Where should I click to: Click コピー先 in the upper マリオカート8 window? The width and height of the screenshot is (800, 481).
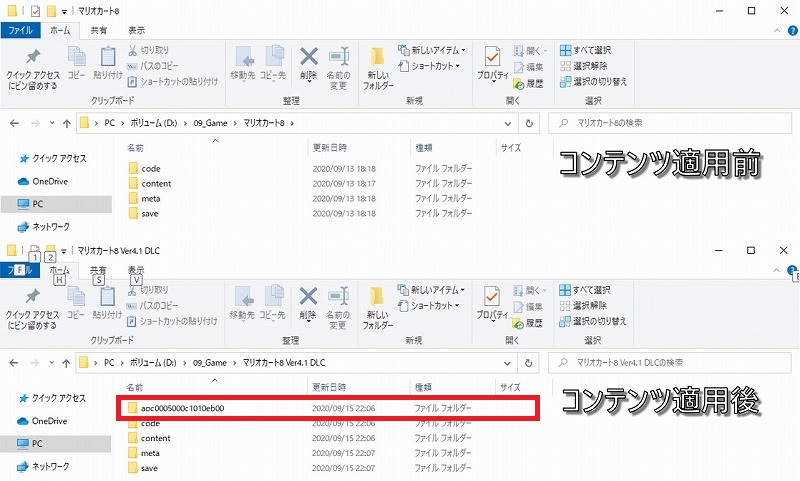click(273, 63)
